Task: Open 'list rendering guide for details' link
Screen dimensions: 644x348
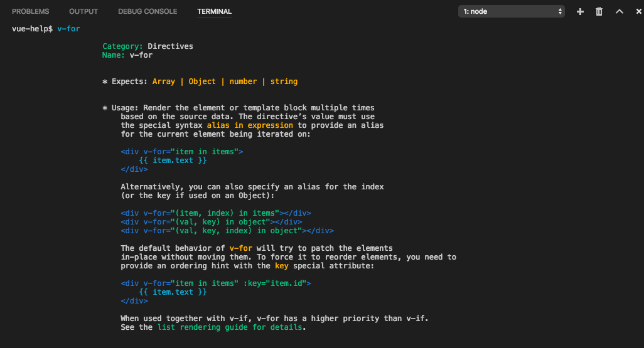Action: point(230,327)
